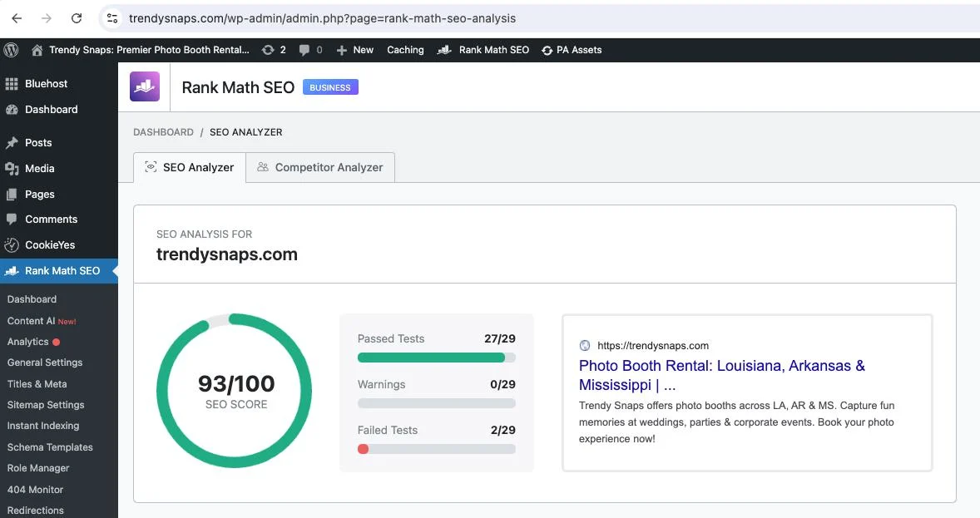Open Sitemap Settings submenu item
The width and height of the screenshot is (980, 518).
coord(46,405)
